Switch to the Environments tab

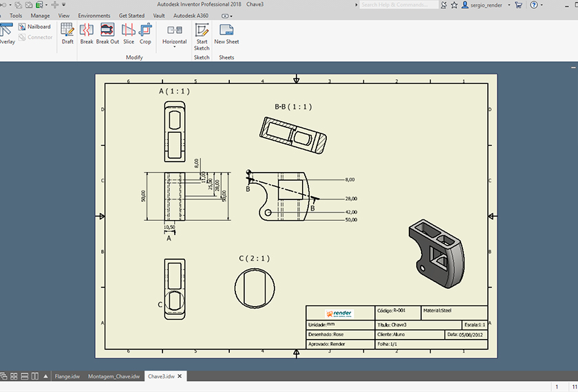pos(94,15)
